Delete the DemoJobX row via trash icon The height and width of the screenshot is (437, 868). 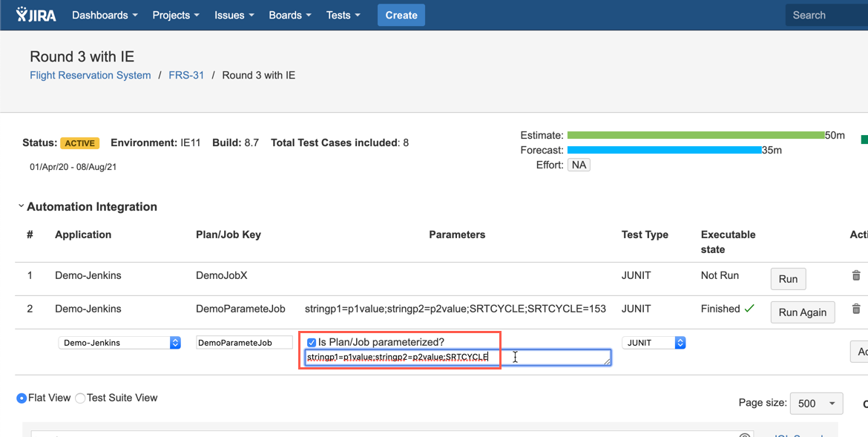pyautogui.click(x=856, y=275)
